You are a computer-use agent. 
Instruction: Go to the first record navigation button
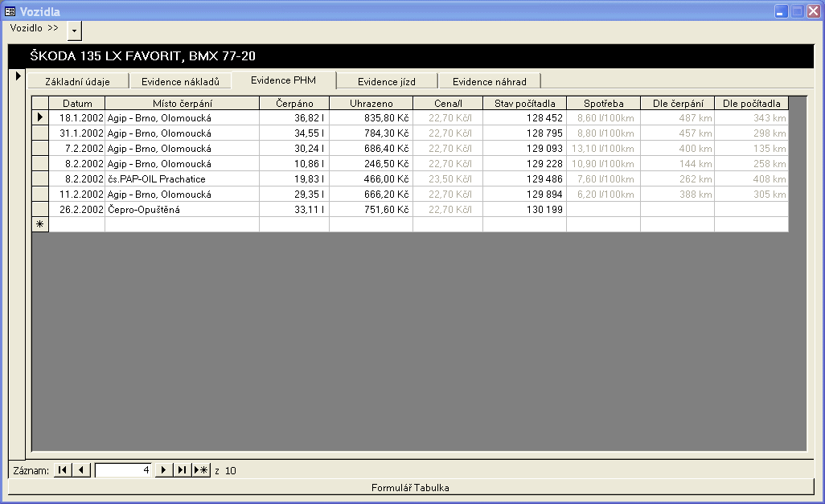click(61, 470)
